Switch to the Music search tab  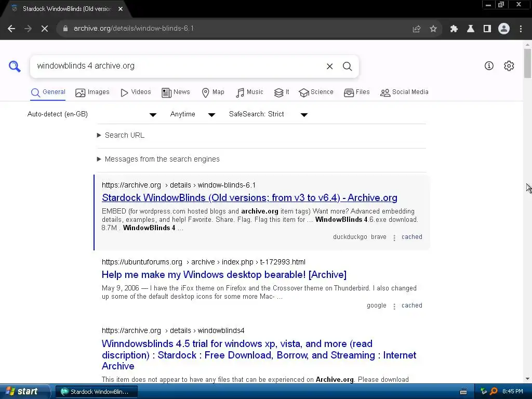coord(249,92)
